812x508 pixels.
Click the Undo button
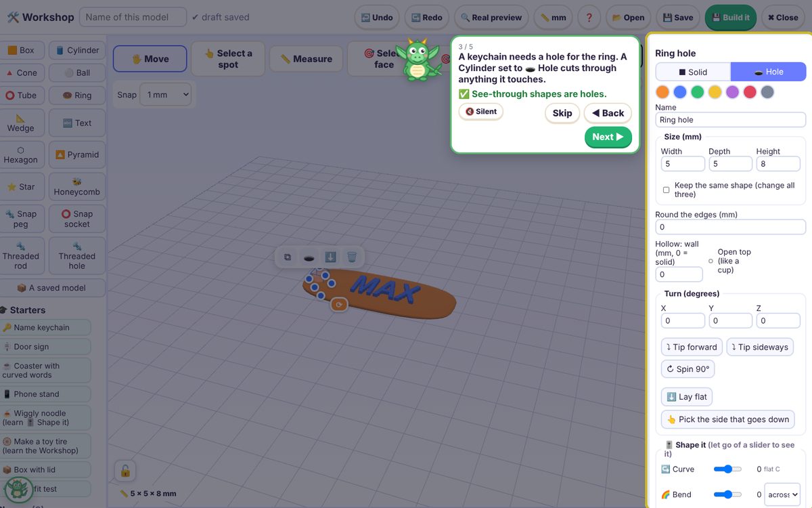377,18
